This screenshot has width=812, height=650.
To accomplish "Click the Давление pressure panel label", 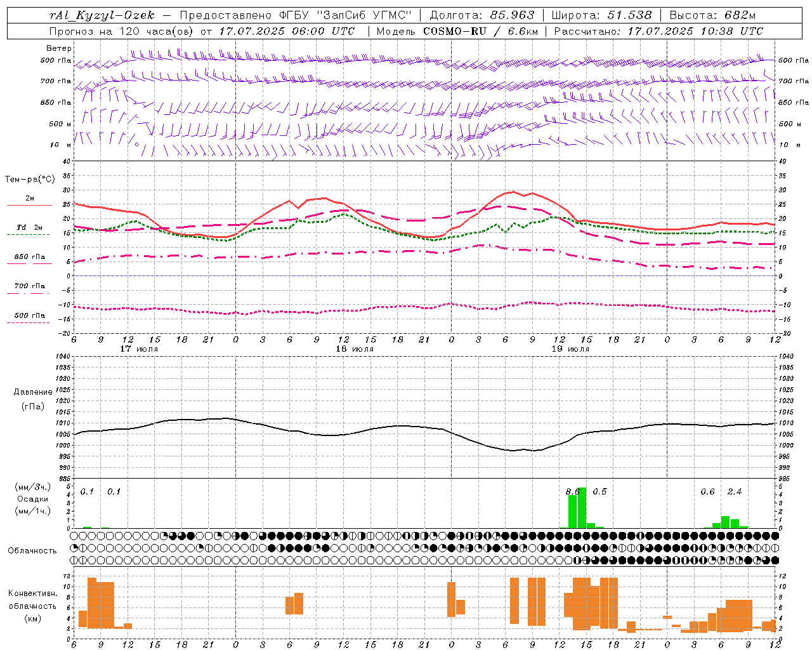I will pyautogui.click(x=33, y=392).
